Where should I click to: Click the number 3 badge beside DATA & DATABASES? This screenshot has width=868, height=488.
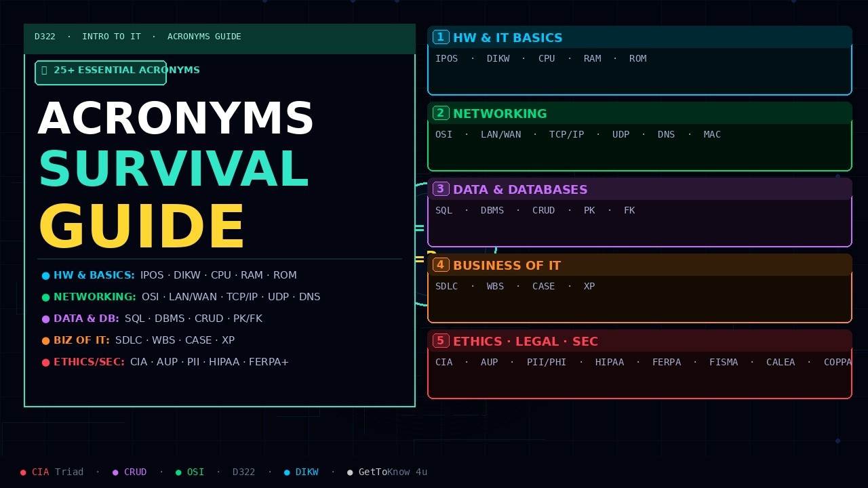[441, 189]
